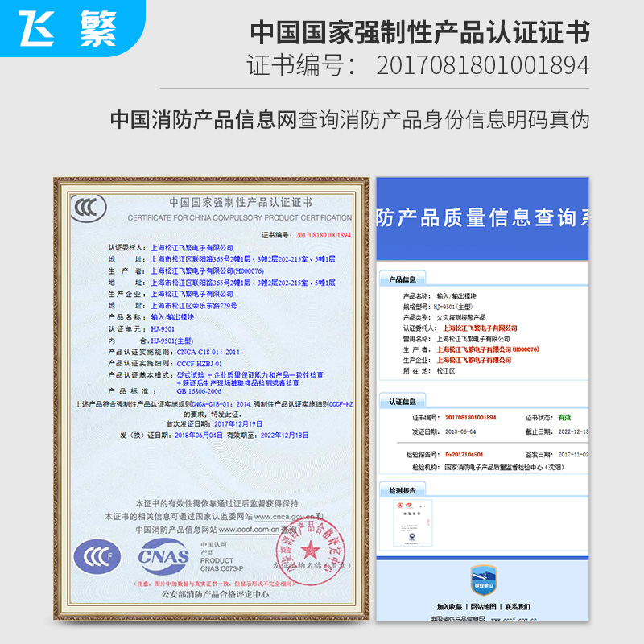644x644 pixels.
Task: Click the CNAS accreditation logo
Action: pos(163,556)
